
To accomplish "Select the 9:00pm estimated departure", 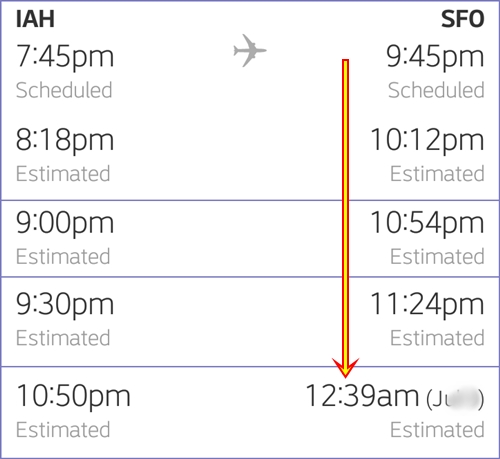I will 65,223.
